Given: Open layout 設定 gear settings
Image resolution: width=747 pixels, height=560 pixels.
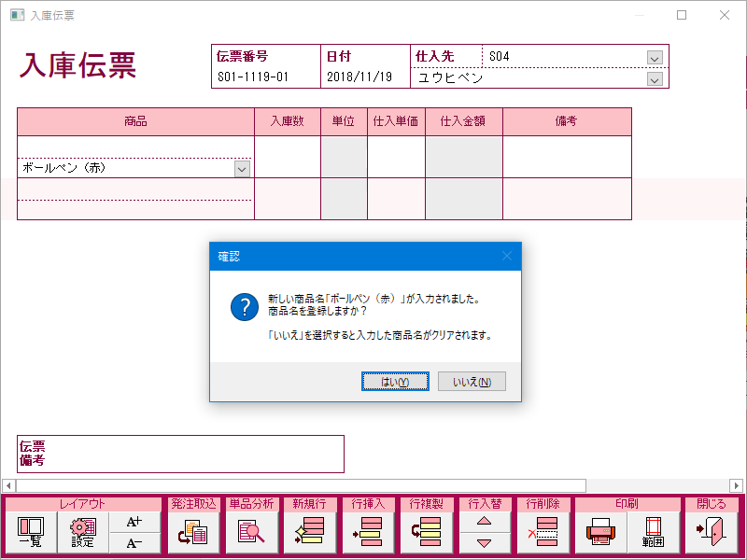Looking at the screenshot, I should (x=83, y=532).
